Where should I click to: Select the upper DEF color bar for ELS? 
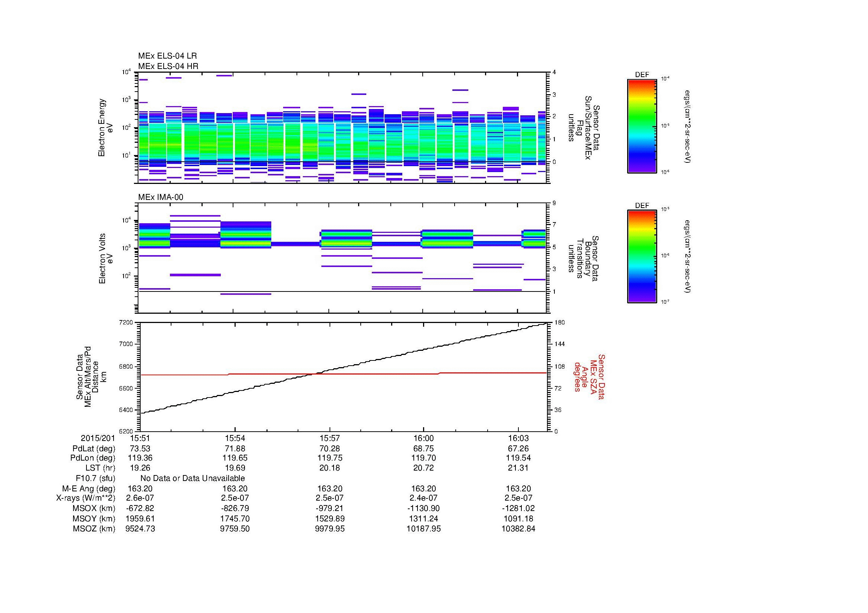[642, 126]
